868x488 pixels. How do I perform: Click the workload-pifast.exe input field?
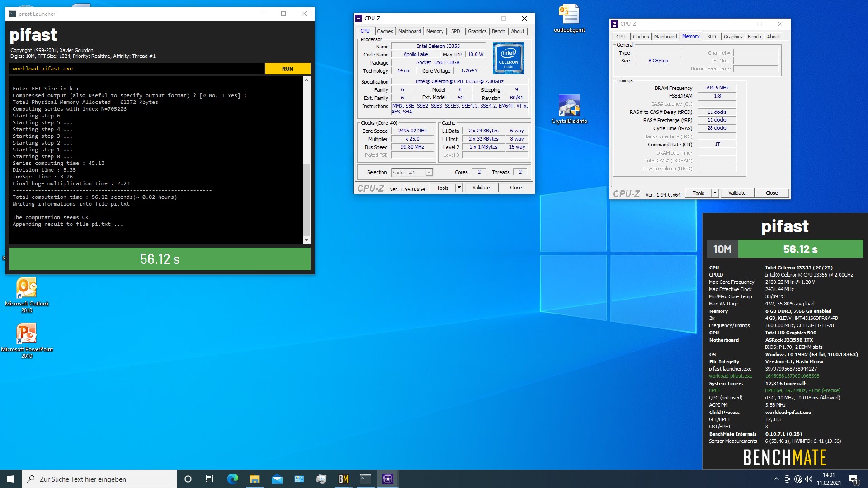click(136, 69)
